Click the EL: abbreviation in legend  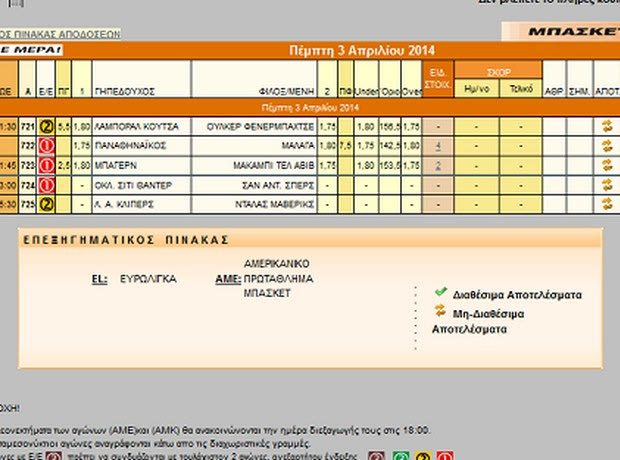tap(99, 279)
